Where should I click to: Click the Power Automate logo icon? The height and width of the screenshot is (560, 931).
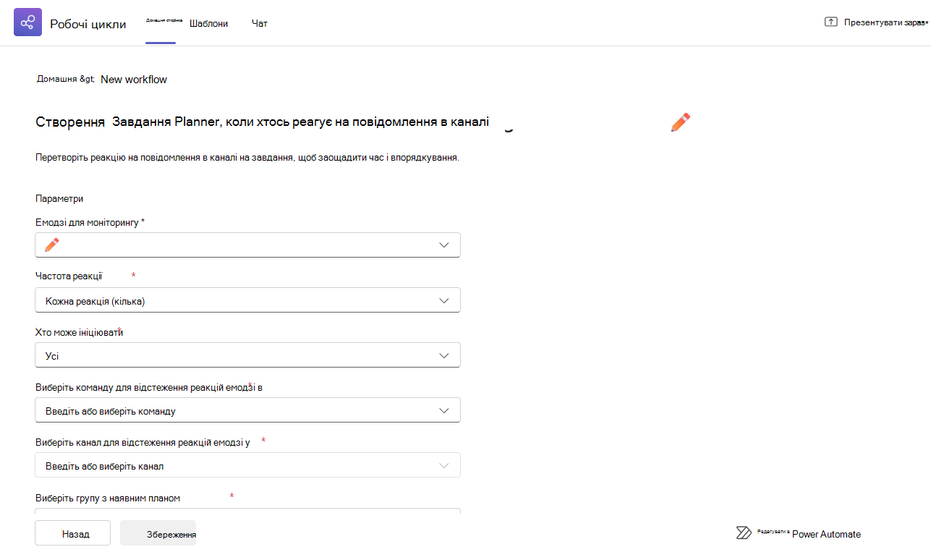(x=744, y=533)
